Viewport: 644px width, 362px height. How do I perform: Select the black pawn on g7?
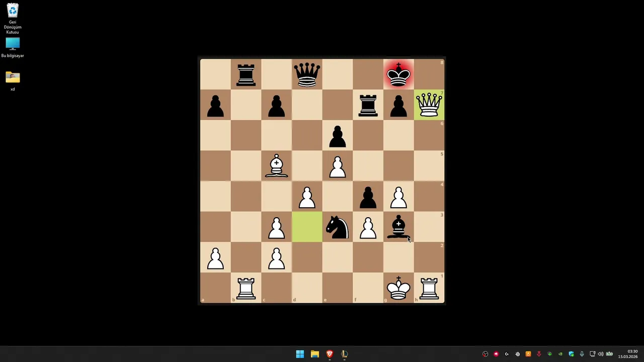(x=398, y=105)
